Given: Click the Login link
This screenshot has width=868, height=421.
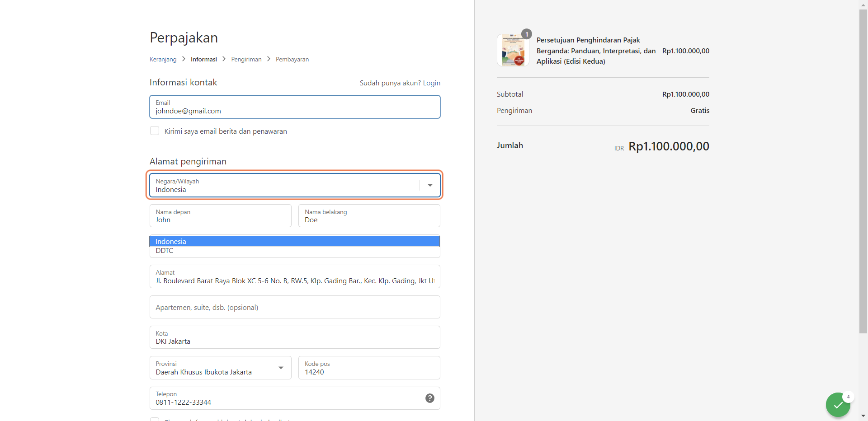Looking at the screenshot, I should click(432, 83).
